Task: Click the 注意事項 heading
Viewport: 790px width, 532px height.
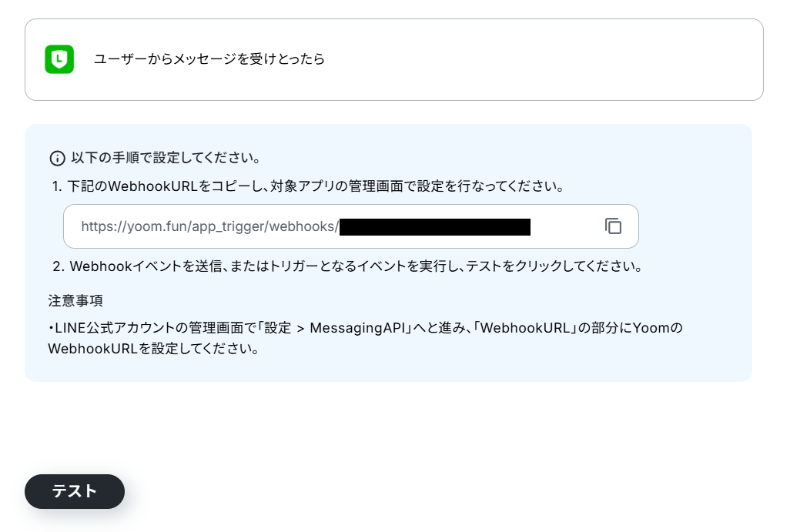Action: pyautogui.click(x=75, y=301)
